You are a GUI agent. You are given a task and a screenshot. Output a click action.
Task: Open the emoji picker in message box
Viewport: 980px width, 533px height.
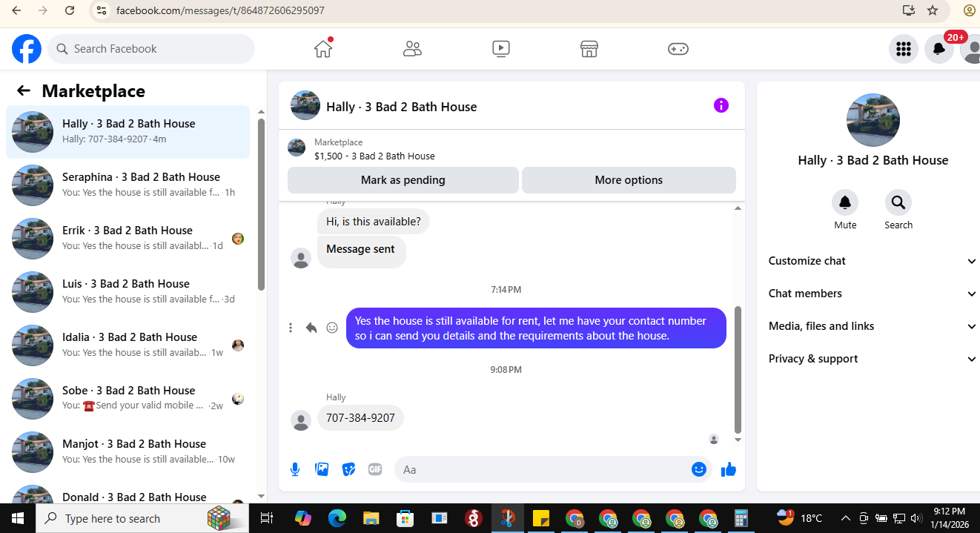pos(699,469)
